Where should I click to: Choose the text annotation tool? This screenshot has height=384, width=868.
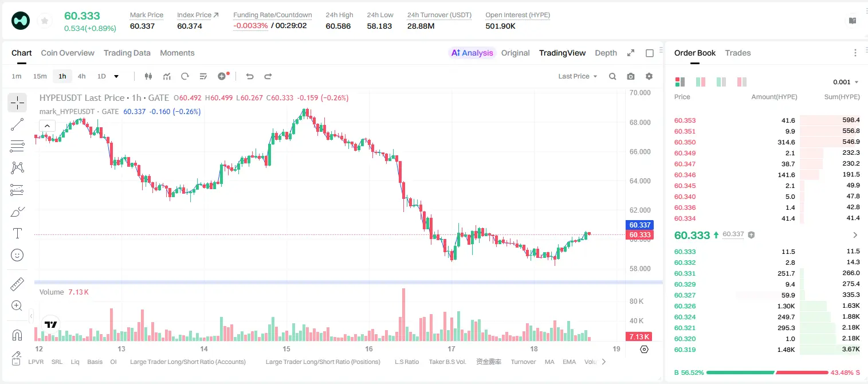coord(17,233)
